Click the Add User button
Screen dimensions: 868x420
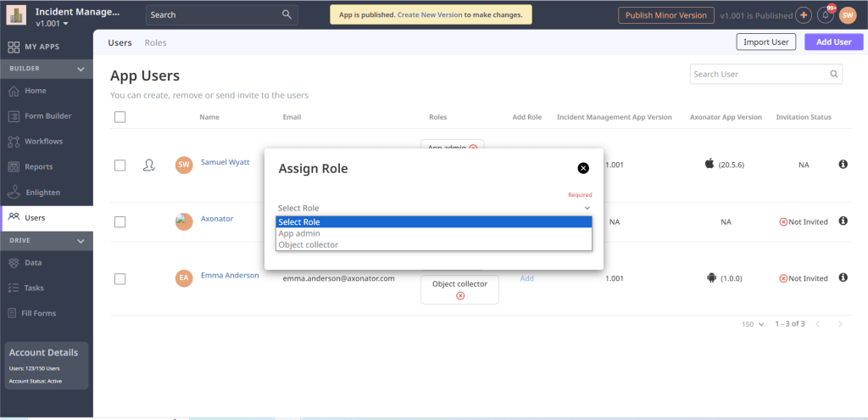click(x=833, y=42)
